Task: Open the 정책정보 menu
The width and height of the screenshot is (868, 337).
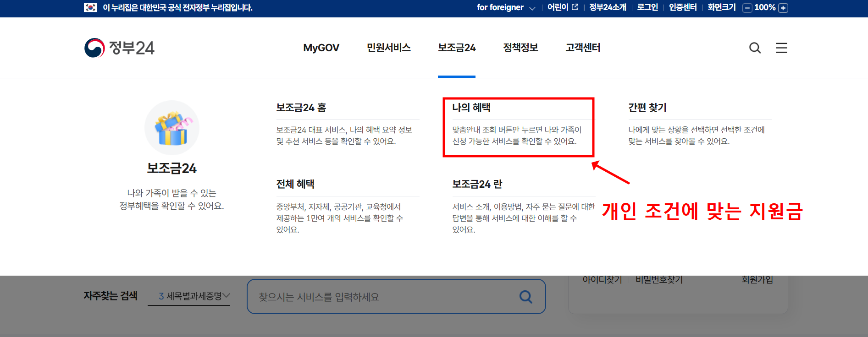Action: (520, 48)
